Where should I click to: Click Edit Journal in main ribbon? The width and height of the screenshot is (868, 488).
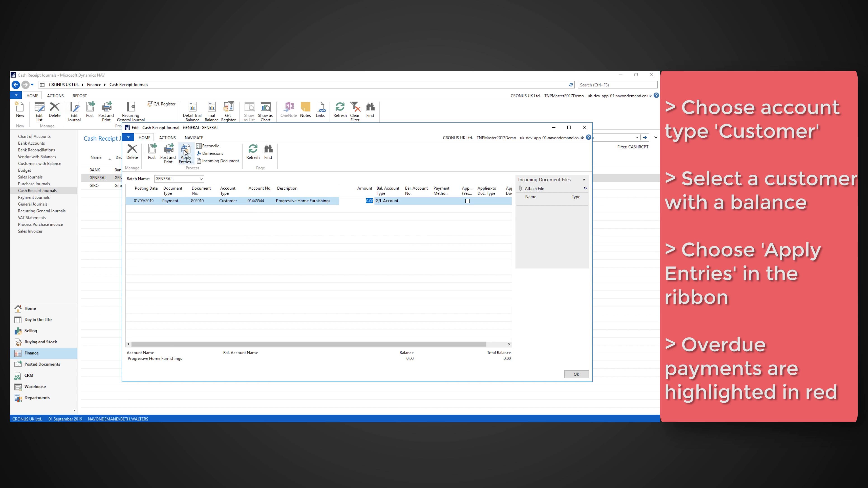coord(74,112)
